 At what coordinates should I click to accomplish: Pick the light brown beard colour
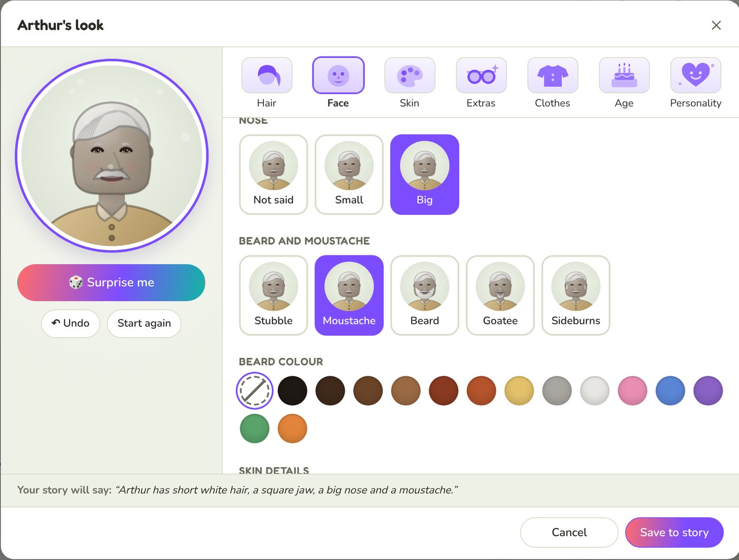[405, 391]
